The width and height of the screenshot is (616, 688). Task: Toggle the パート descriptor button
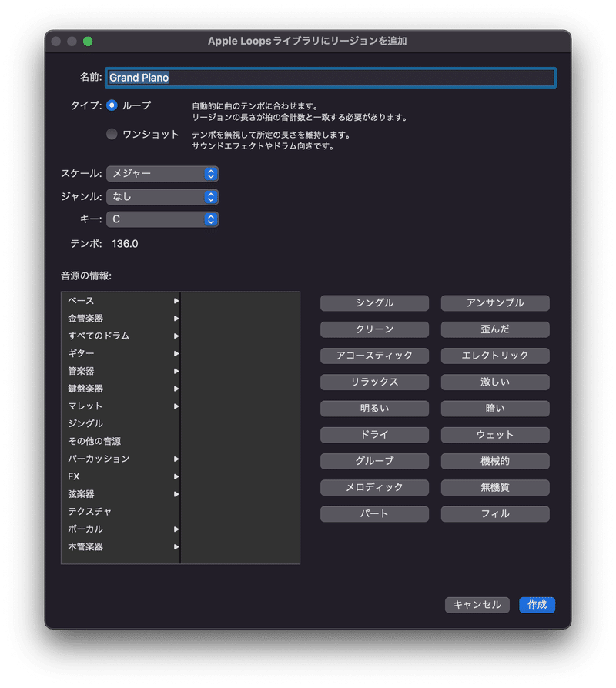click(x=374, y=514)
